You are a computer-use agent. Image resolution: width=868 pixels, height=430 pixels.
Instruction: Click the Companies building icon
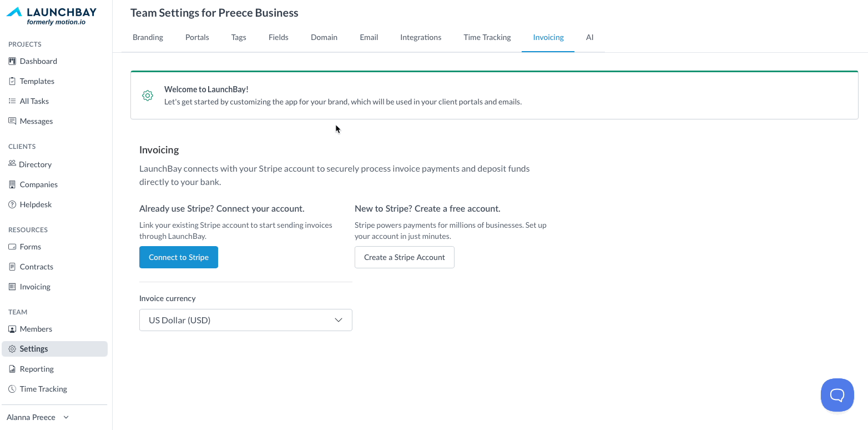tap(12, 184)
